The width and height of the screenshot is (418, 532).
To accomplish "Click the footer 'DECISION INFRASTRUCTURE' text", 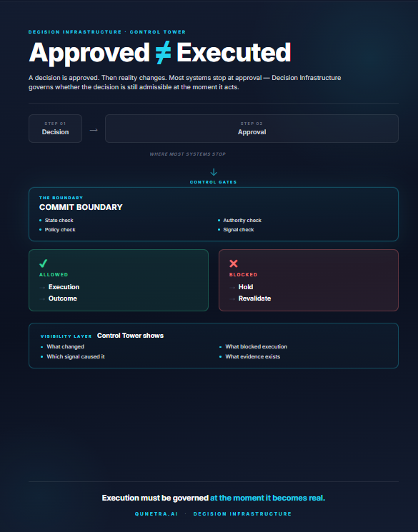I will 242,513.
